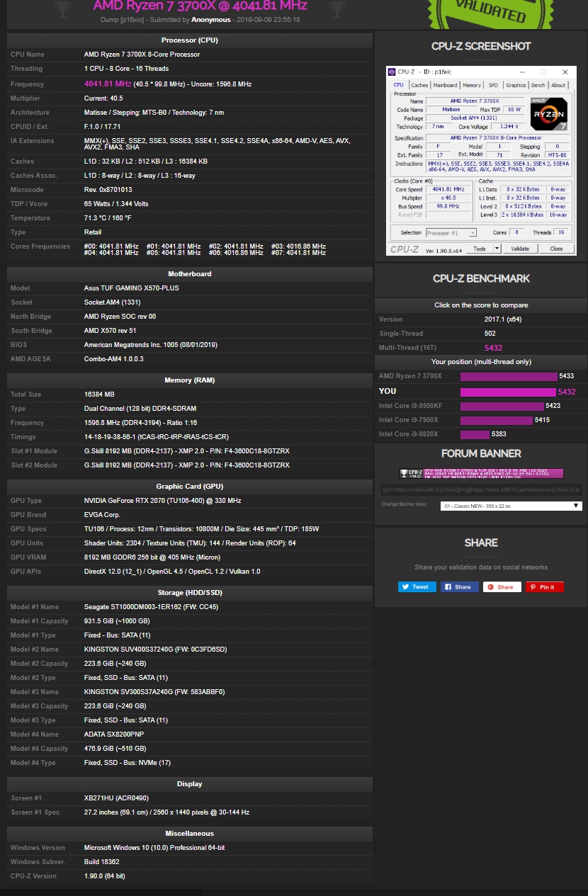
Task: Click the Socket AM4 (1331) value in Motherboard table
Action: click(114, 302)
